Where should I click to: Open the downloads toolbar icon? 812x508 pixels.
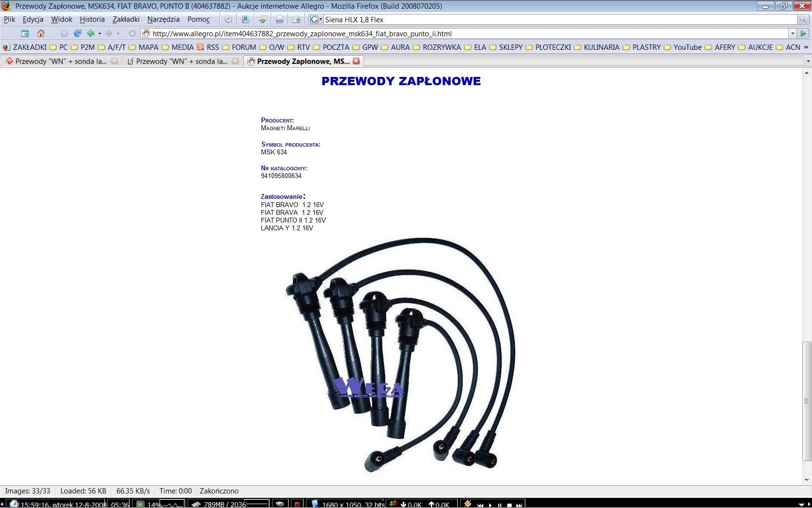click(x=262, y=19)
